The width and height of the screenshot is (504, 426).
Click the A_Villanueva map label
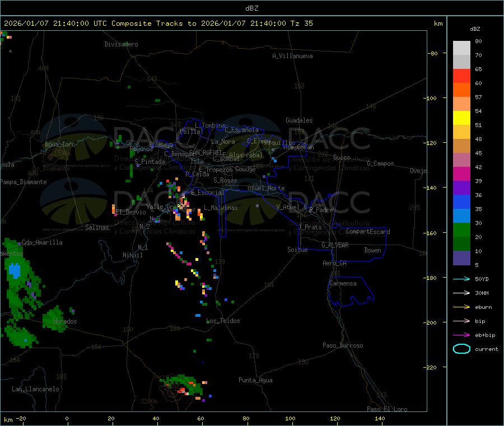pos(292,56)
